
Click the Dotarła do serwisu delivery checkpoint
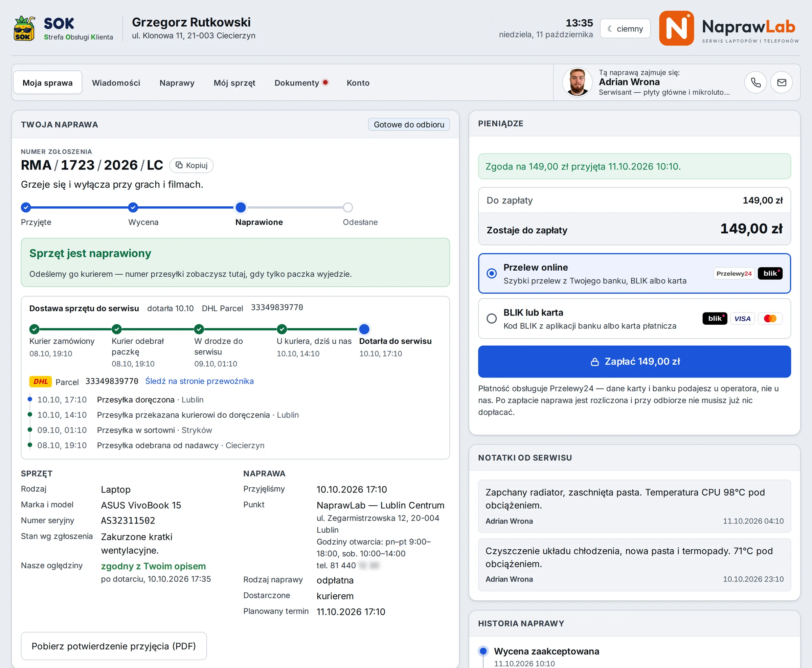coord(364,329)
